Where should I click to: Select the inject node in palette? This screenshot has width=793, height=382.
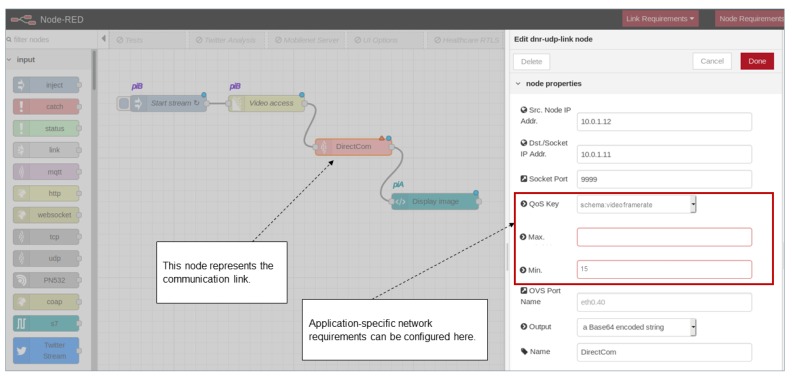47,85
